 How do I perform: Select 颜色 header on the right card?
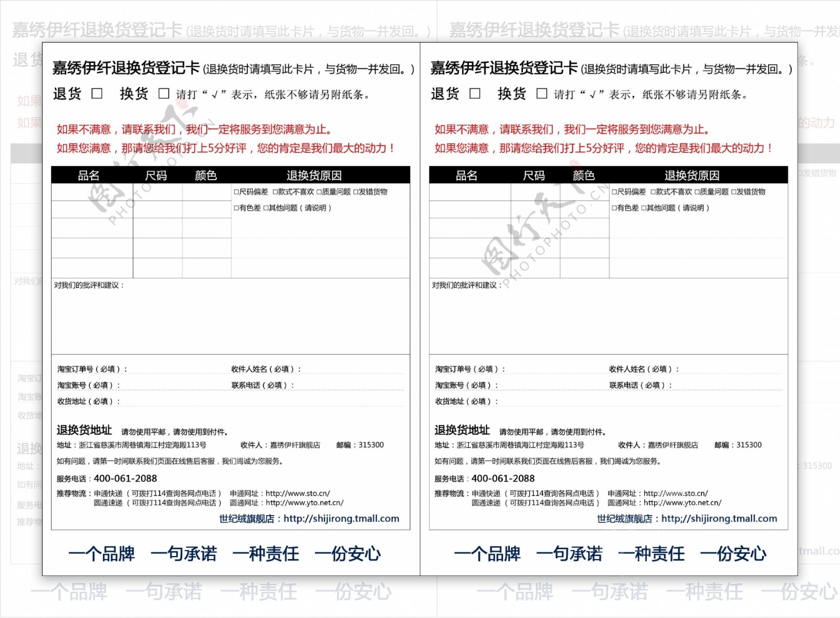click(584, 175)
